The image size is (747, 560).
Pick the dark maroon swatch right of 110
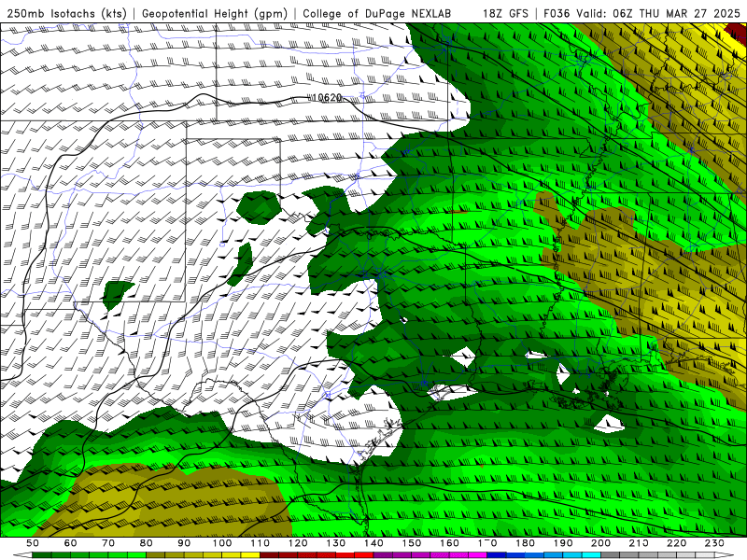269,555
